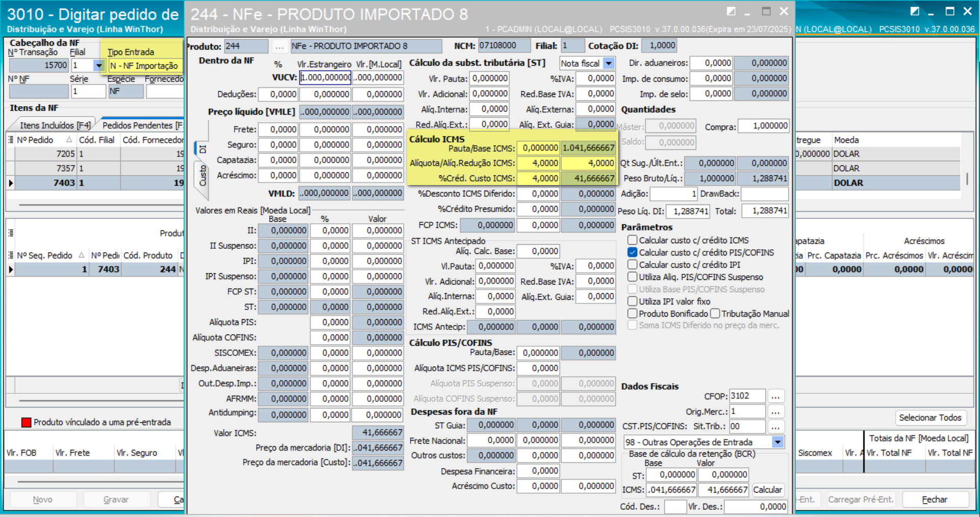Click restore-layout icon in product window title bar
The image size is (980, 517).
point(731,11)
